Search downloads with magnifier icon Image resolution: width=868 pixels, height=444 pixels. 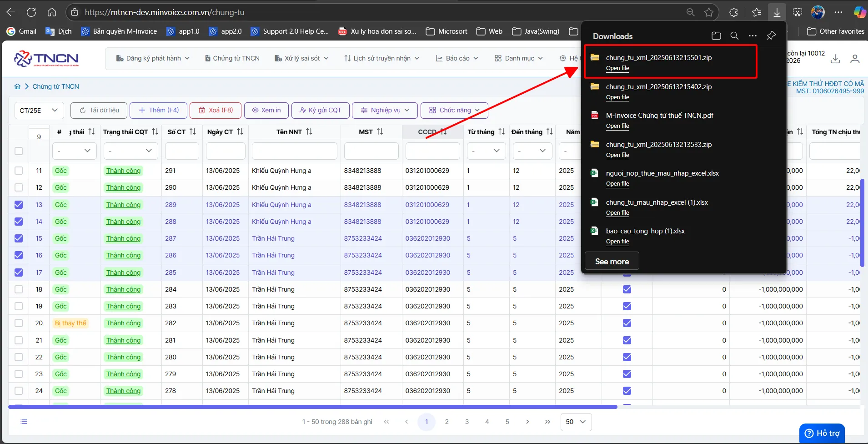[734, 36]
